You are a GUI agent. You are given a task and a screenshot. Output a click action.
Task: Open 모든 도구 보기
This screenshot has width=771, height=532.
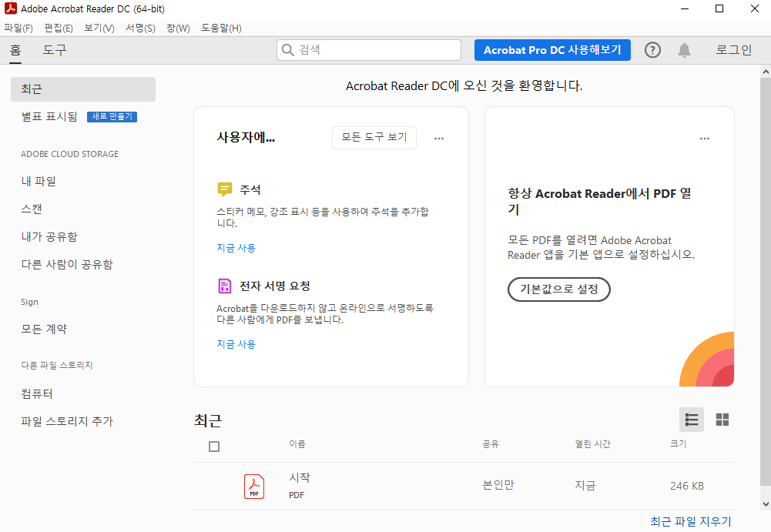click(374, 137)
